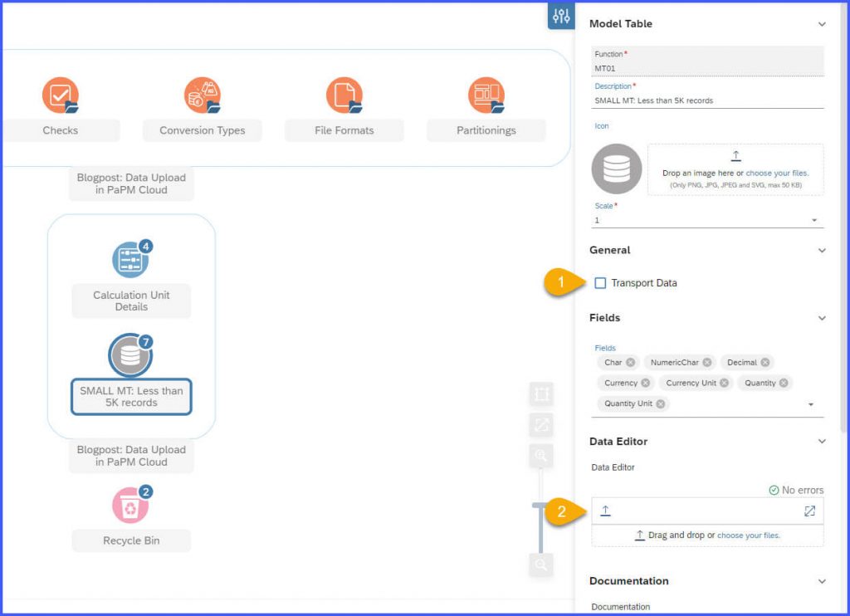
Task: Collapse the Model Table section
Action: 822,24
